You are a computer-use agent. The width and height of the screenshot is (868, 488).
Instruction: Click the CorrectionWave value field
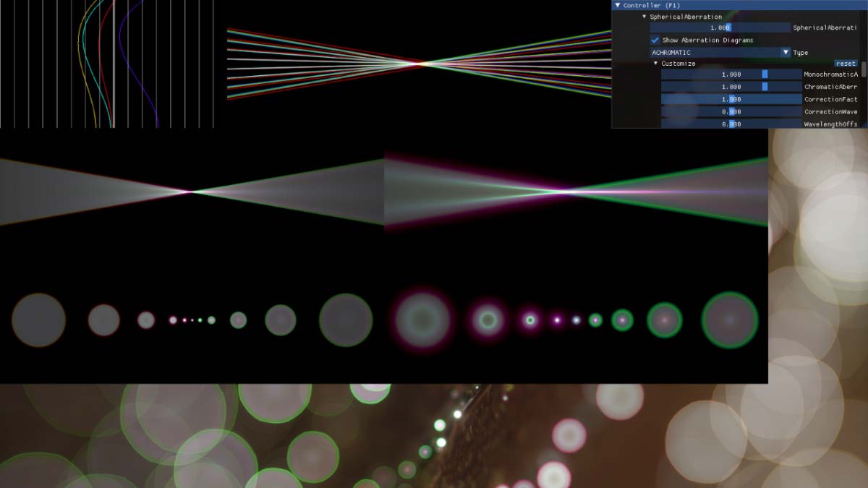pos(731,112)
